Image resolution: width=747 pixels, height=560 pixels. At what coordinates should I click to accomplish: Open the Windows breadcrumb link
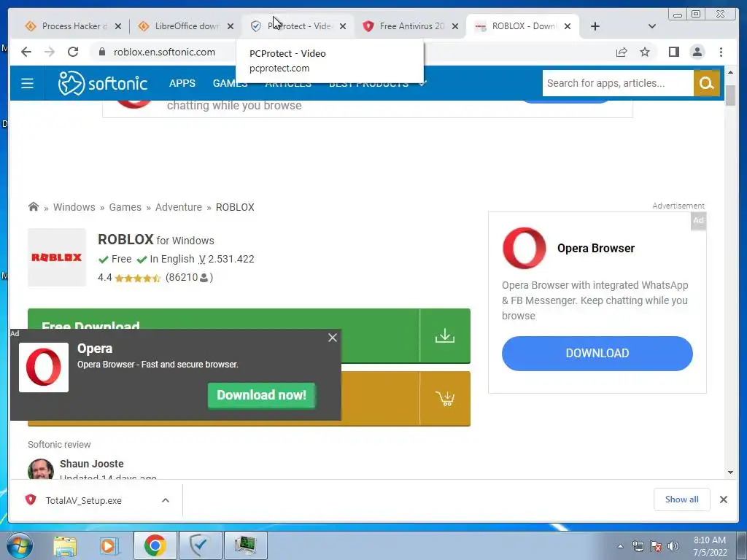point(74,207)
